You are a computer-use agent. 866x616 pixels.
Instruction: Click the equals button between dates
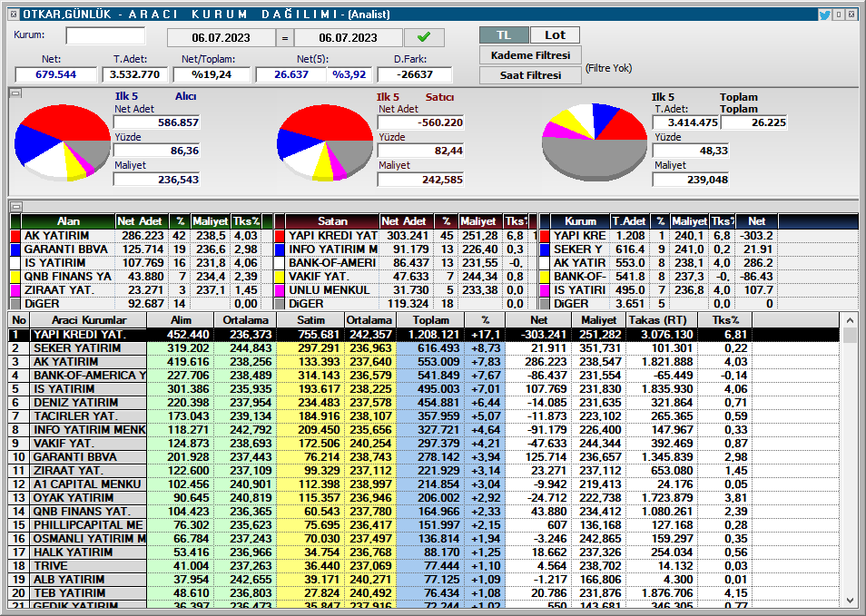click(x=284, y=37)
